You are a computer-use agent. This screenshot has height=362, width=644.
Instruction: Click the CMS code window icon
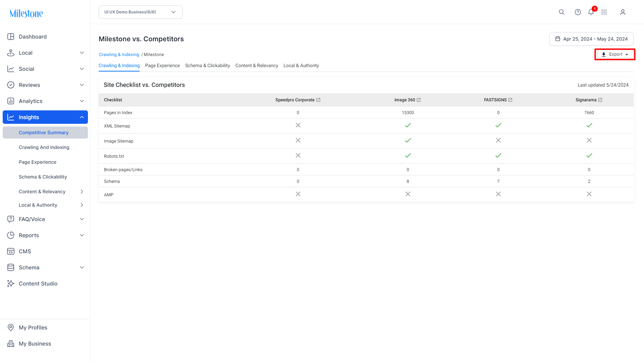[x=11, y=251]
